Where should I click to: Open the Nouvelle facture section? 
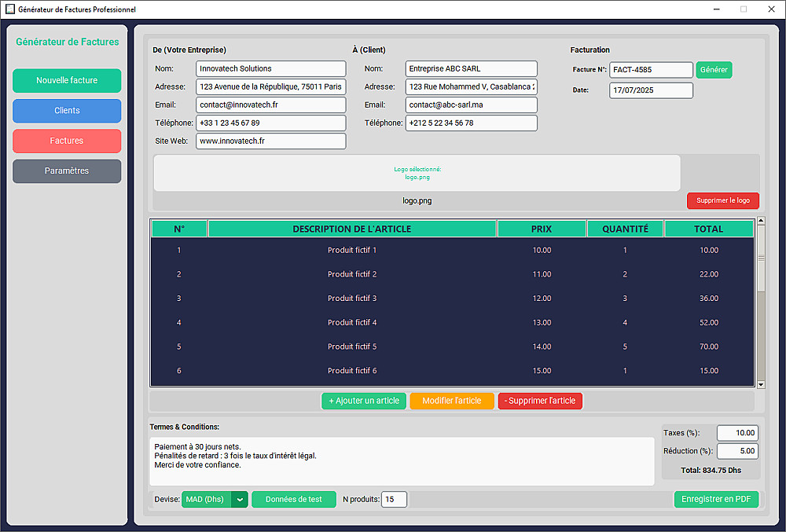click(67, 81)
